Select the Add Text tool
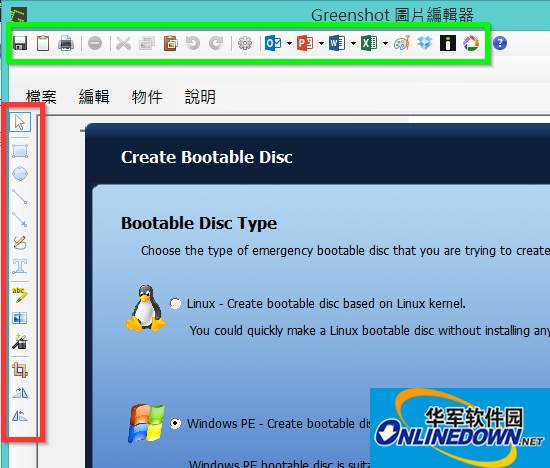550x468 pixels. coord(20,266)
